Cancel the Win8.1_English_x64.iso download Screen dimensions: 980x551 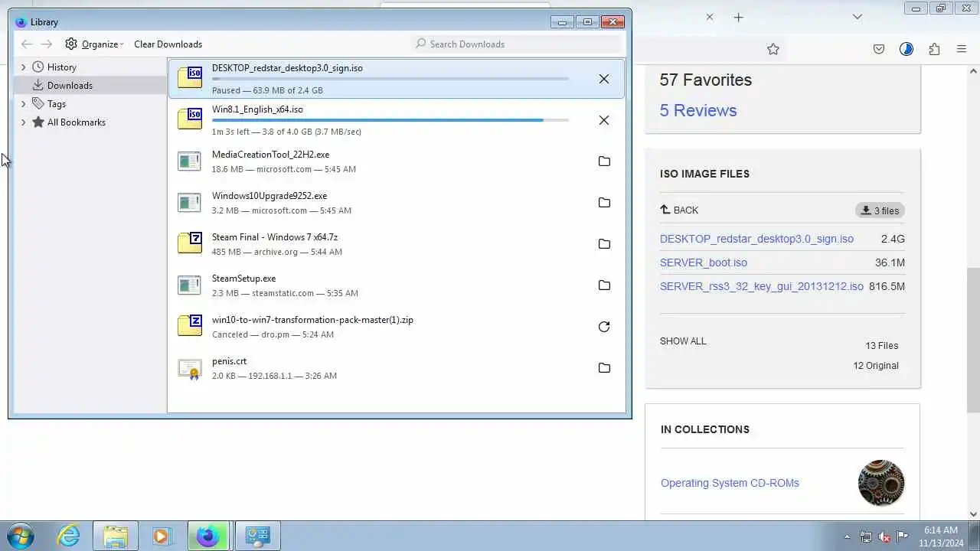(x=604, y=120)
